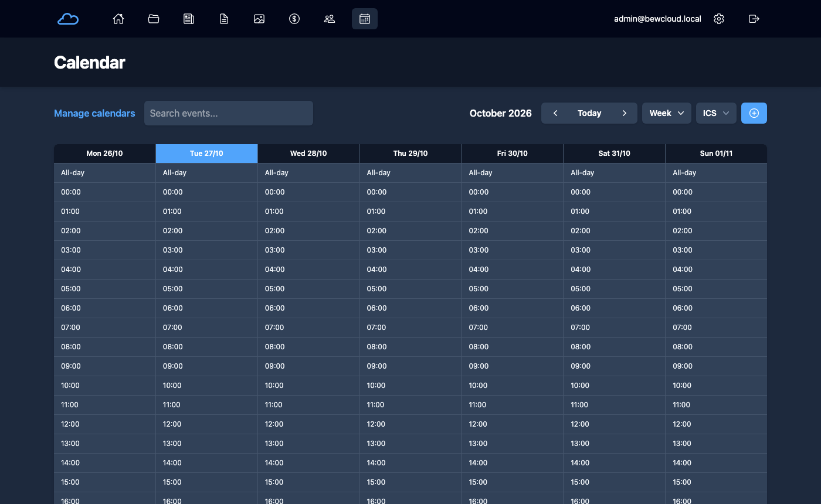The image size is (821, 504).
Task: Click the 15:00 slot under Sun 01/11
Action: pos(716,482)
